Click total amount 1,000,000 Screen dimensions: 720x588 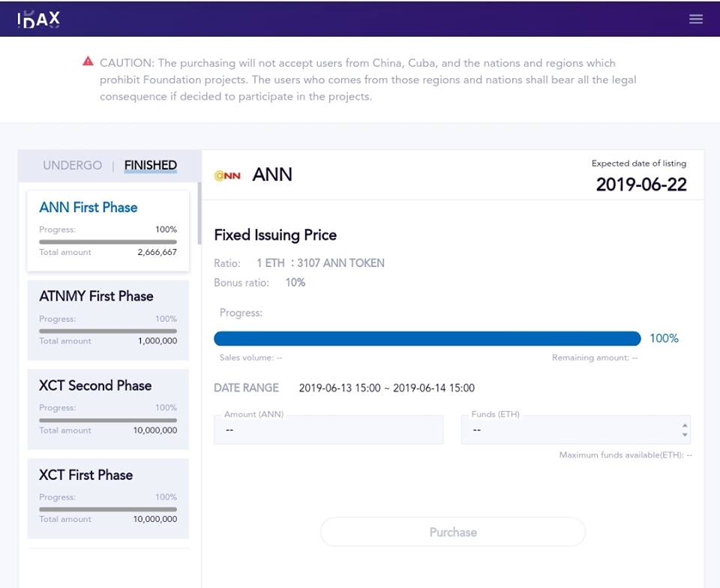[x=157, y=340]
